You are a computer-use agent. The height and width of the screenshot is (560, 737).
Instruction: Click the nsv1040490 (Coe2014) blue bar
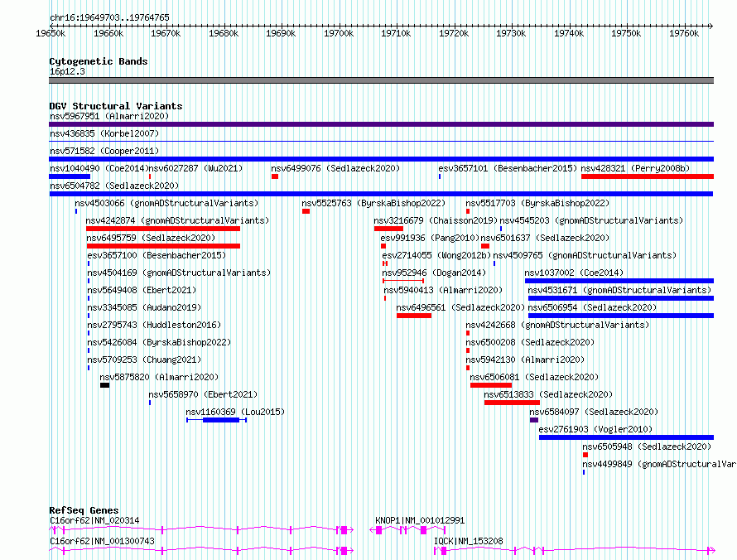point(70,176)
